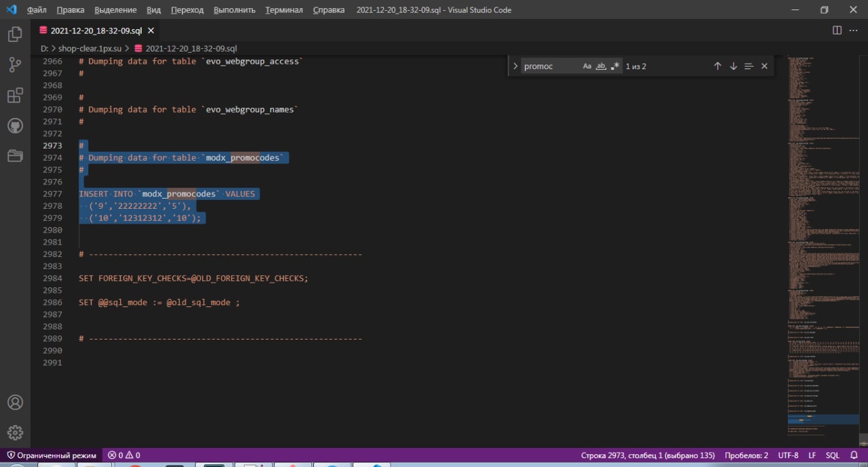This screenshot has width=868, height=467.
Task: Open notifications bell icon
Action: (854, 455)
